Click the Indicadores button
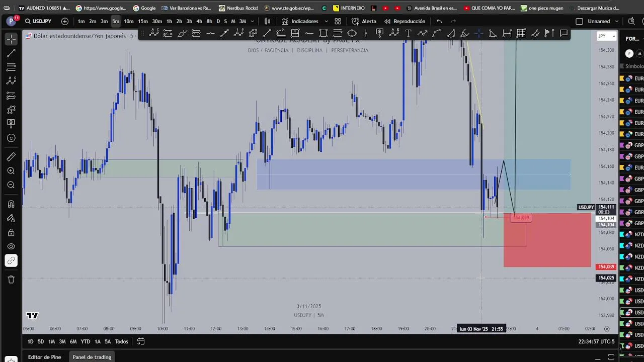Image resolution: width=644 pixels, height=362 pixels. click(x=300, y=21)
